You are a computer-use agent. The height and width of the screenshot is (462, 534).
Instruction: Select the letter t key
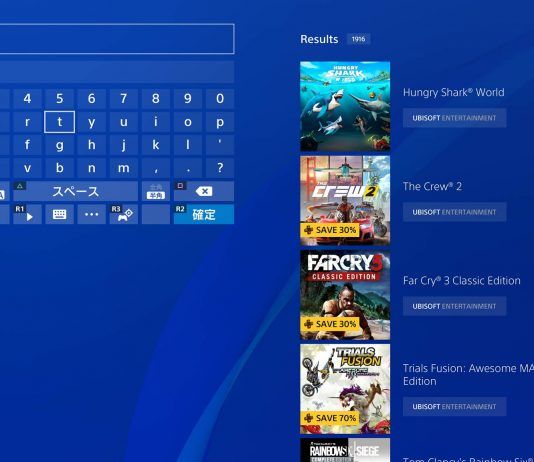59,122
